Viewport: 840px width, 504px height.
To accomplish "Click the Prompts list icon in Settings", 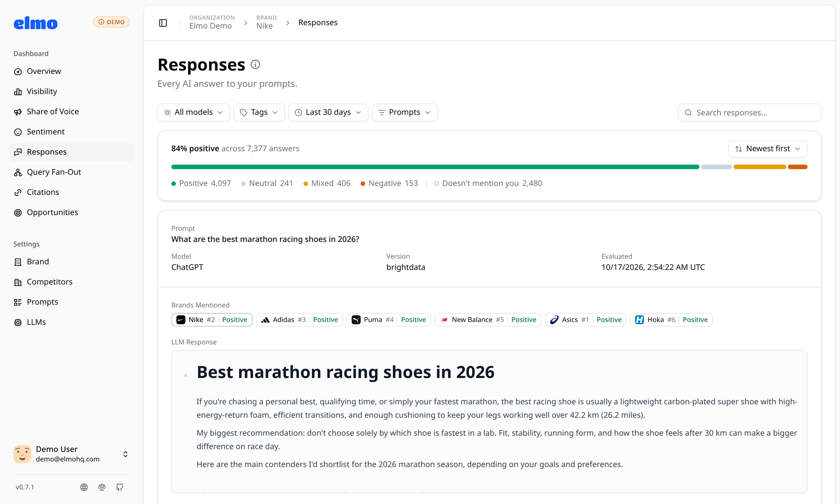I will pyautogui.click(x=18, y=302).
